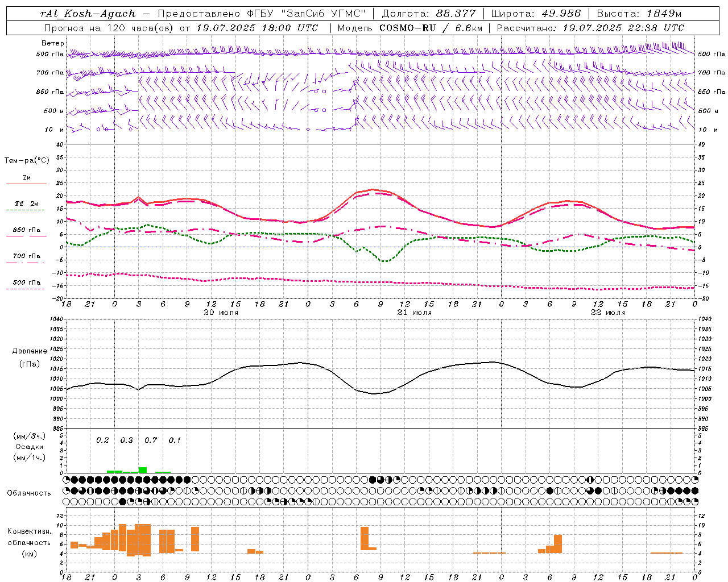Click the forecast start 19.07.2025 18:00 UTC
Viewport: 728px width, 582px height.
pyautogui.click(x=257, y=28)
